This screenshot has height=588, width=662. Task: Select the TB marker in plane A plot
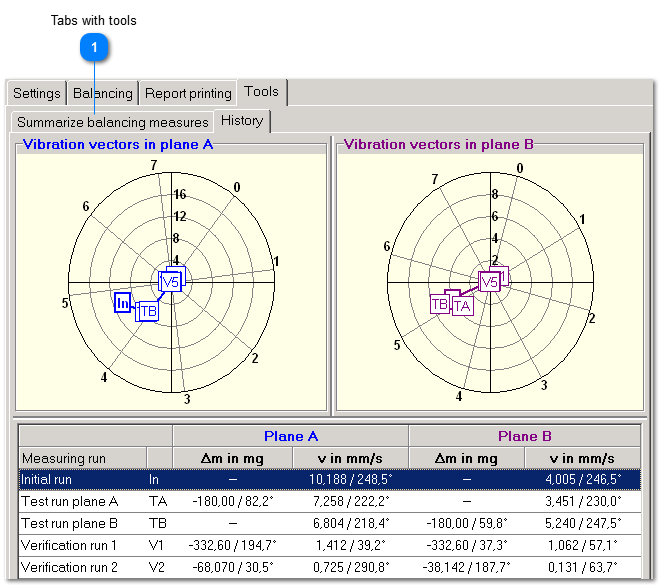point(148,311)
